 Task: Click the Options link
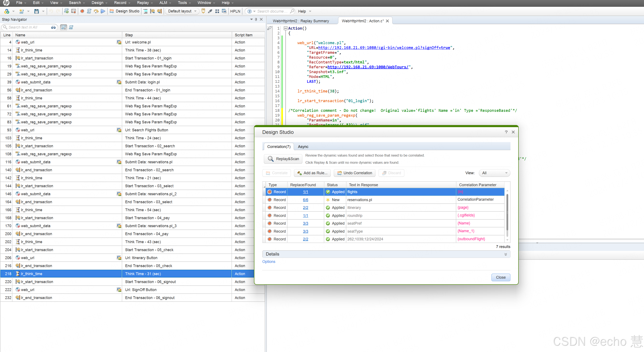coord(268,262)
